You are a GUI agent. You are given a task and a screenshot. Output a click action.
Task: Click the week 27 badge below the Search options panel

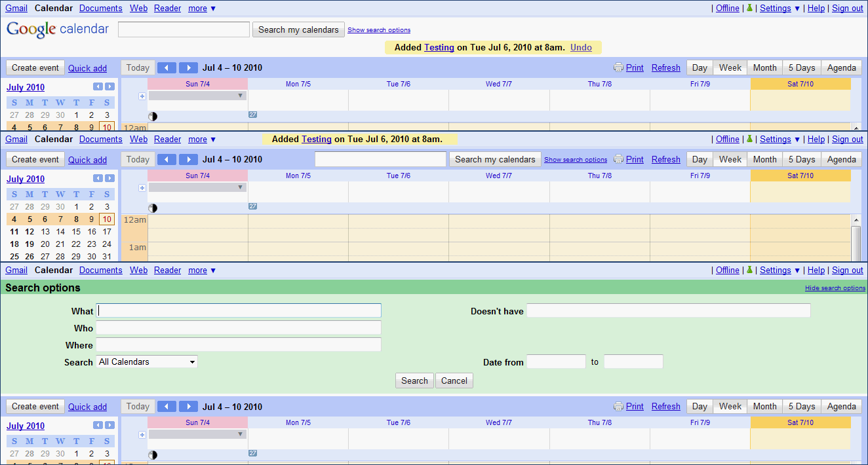pos(252,453)
